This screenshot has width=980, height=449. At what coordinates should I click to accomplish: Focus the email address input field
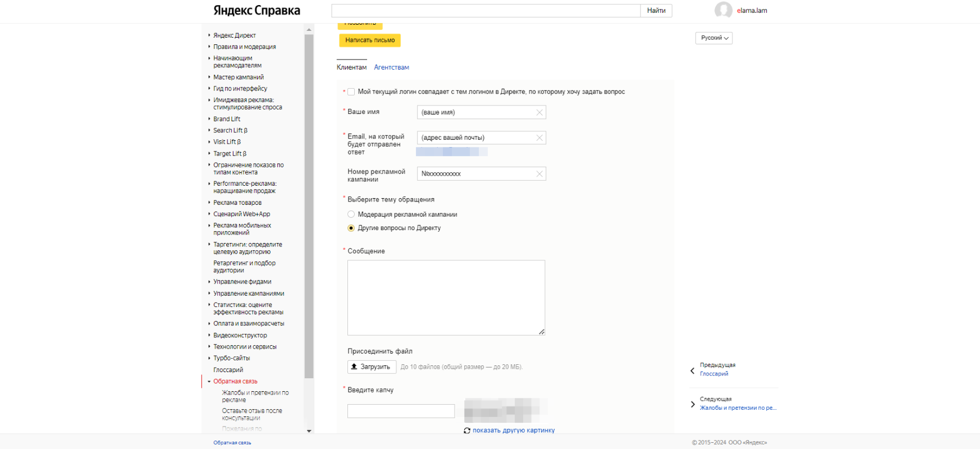click(x=482, y=138)
